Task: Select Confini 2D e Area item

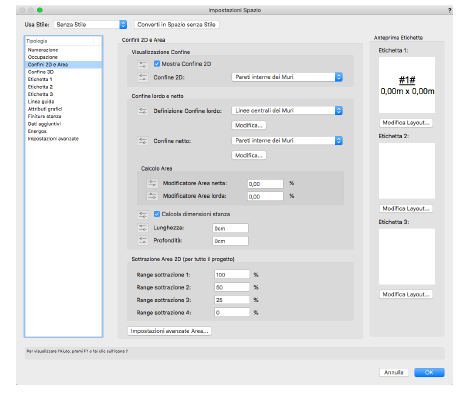Action: tap(63, 65)
